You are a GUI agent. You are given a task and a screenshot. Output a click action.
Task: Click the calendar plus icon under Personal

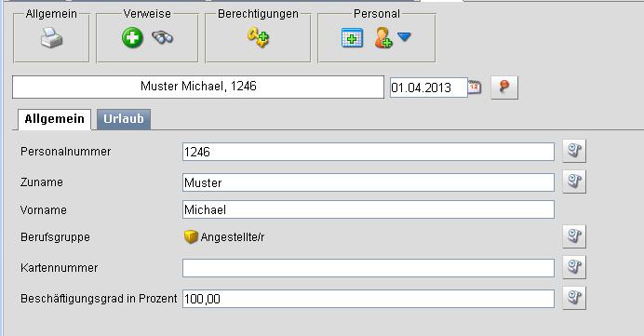tap(352, 38)
